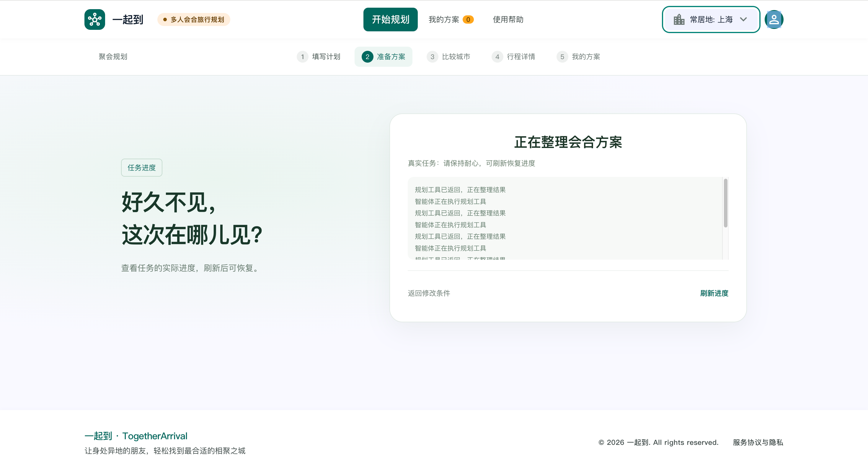
Task: Click the first 智能体正在执行规划工具 log line
Action: 451,201
